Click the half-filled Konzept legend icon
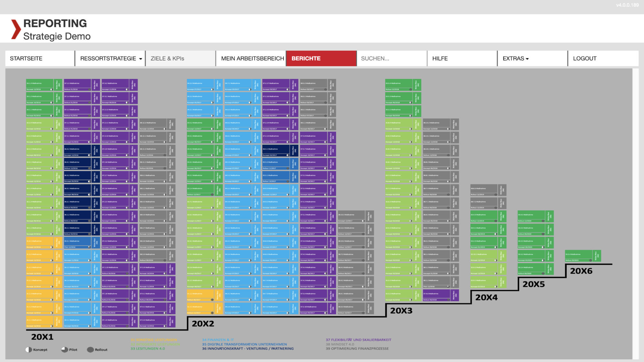The width and height of the screenshot is (644, 362). pyautogui.click(x=29, y=350)
